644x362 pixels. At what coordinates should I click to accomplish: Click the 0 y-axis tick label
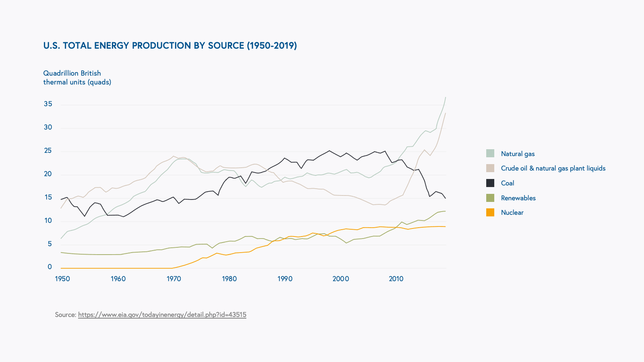50,267
